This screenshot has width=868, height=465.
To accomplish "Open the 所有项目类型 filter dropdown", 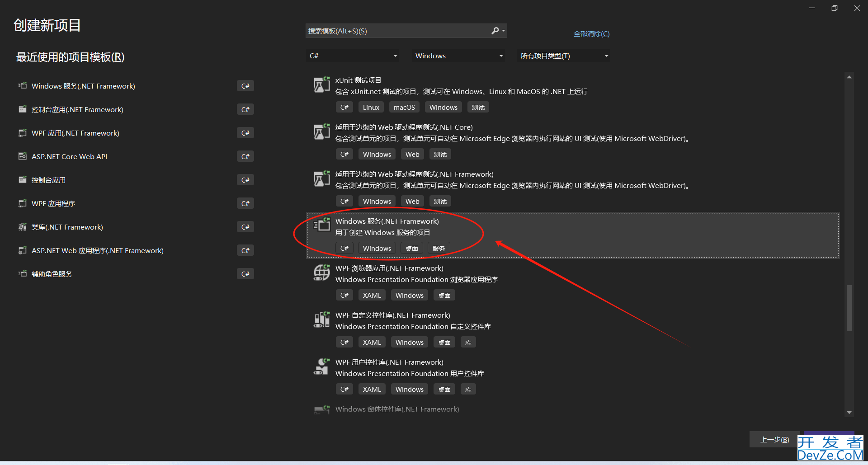I will tap(564, 56).
